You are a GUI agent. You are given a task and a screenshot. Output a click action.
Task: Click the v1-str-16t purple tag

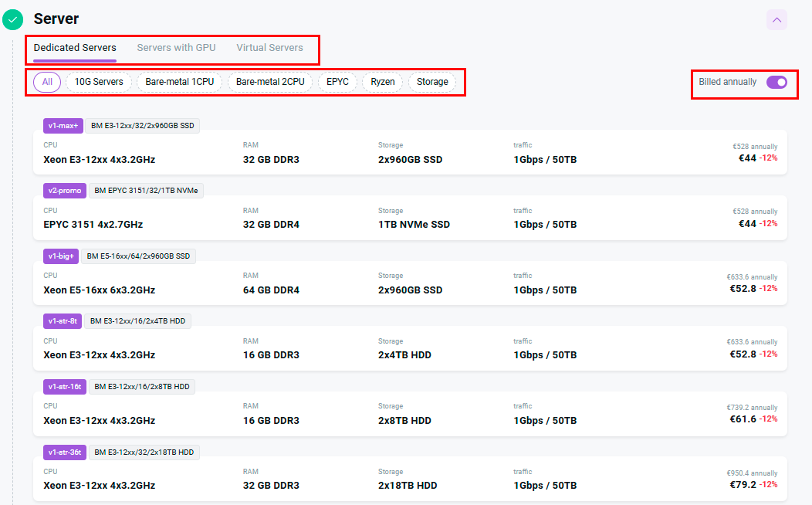(65, 386)
